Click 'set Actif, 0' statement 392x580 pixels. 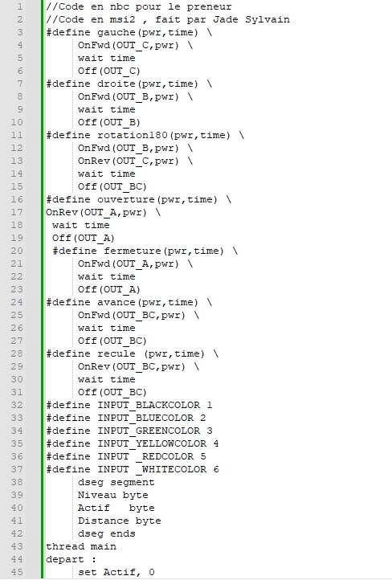(x=116, y=572)
